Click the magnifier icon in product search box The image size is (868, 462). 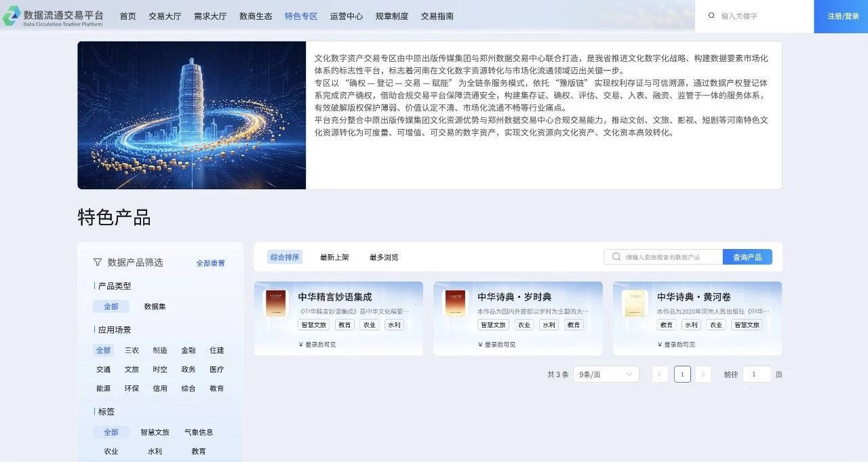click(x=616, y=257)
